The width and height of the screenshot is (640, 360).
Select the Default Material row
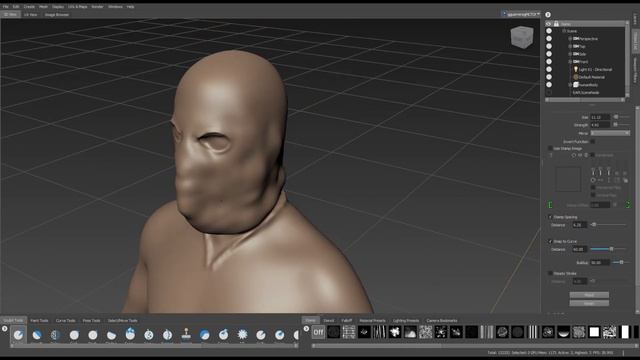(591, 77)
